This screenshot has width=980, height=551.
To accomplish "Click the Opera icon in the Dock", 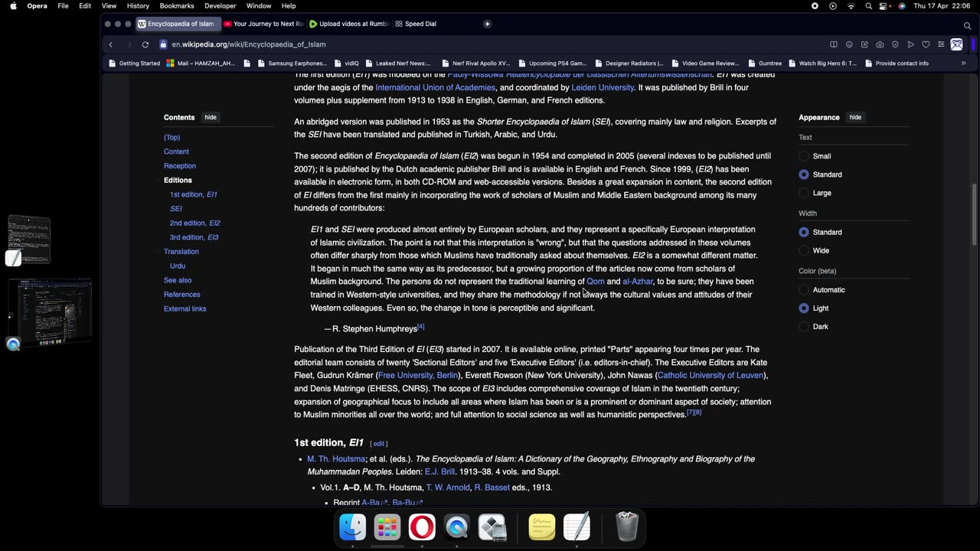I will (x=422, y=527).
